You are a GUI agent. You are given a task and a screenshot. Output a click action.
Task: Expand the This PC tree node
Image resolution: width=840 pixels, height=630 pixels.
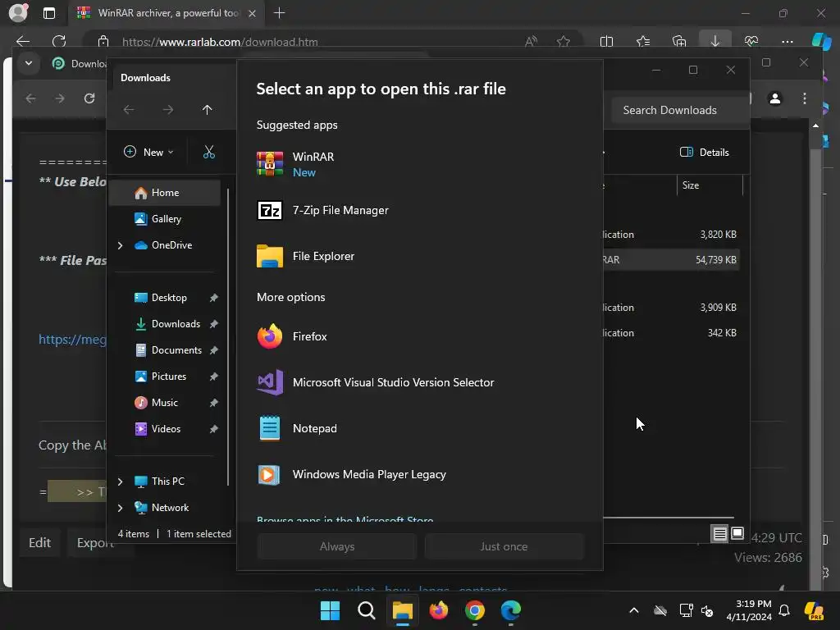(121, 482)
